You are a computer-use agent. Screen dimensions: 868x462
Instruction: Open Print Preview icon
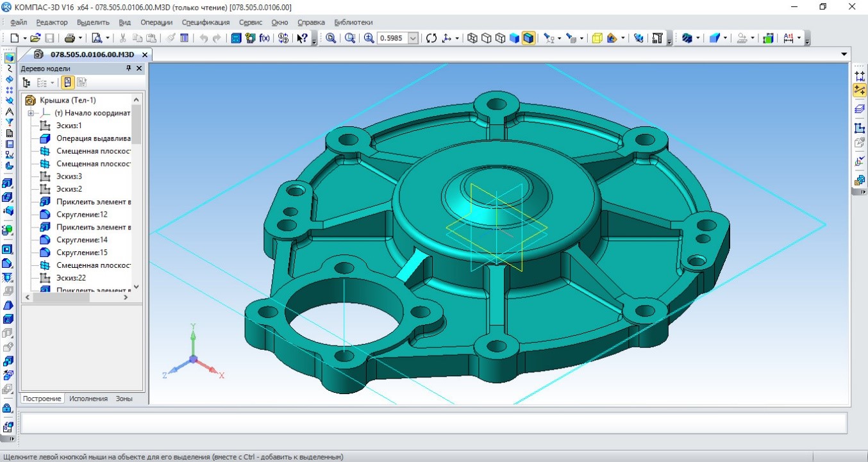coord(96,38)
